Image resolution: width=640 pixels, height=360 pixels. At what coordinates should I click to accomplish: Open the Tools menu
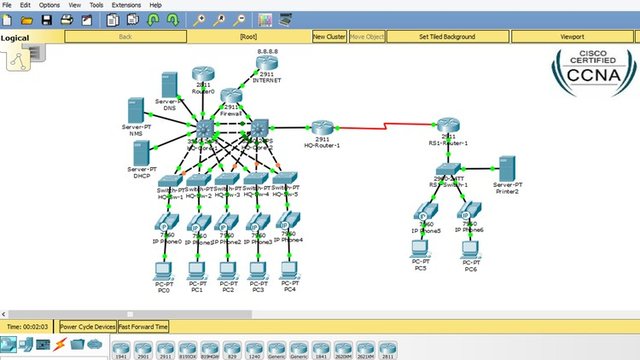coord(96,5)
